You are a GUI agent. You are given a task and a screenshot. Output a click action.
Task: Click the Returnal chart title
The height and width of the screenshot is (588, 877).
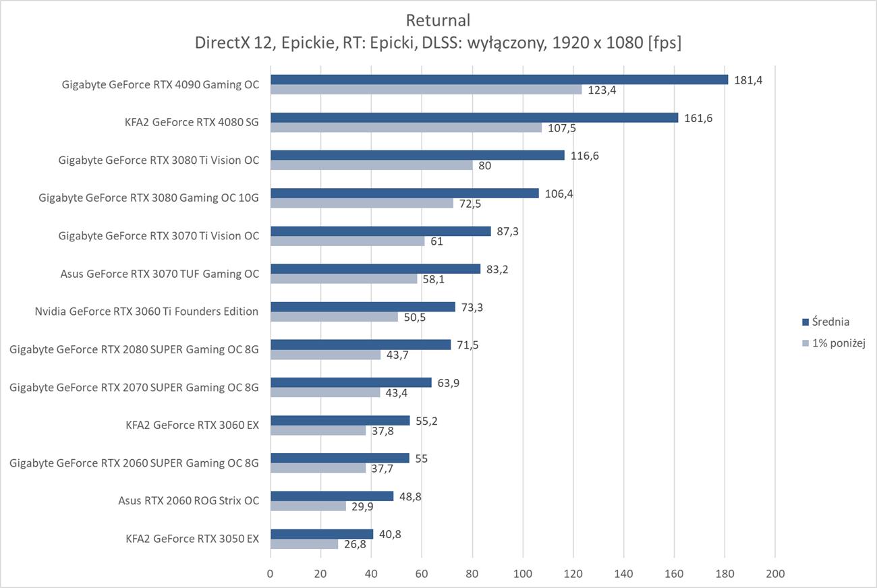[x=438, y=20]
